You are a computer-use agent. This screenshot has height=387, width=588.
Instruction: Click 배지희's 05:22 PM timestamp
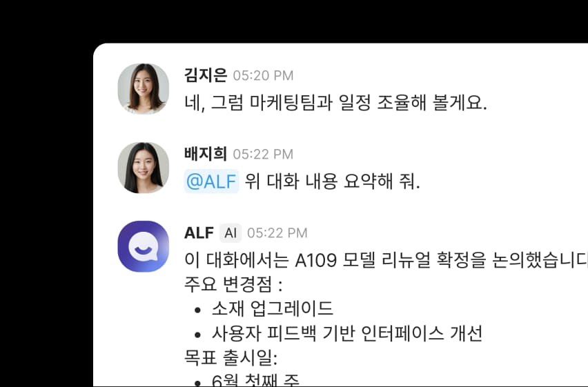(x=263, y=155)
